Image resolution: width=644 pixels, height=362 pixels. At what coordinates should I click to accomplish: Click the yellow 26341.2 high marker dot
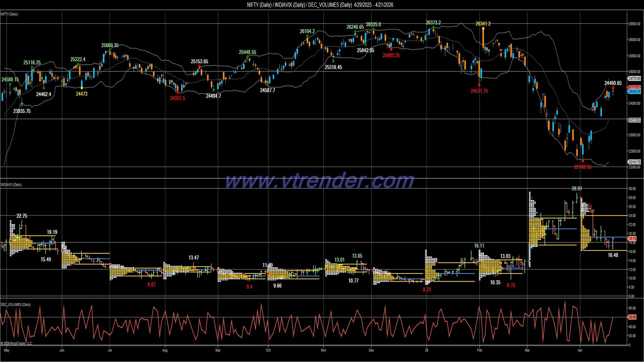pos(483,28)
